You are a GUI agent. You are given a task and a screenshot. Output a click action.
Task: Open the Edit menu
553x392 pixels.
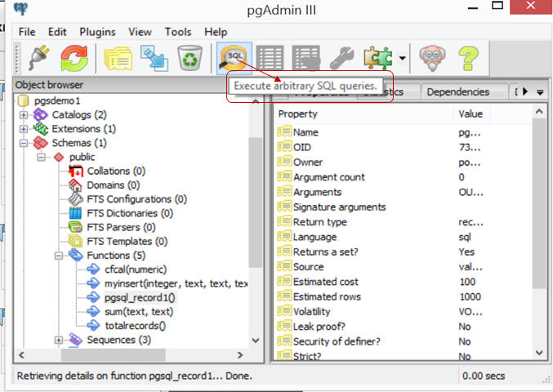[57, 32]
